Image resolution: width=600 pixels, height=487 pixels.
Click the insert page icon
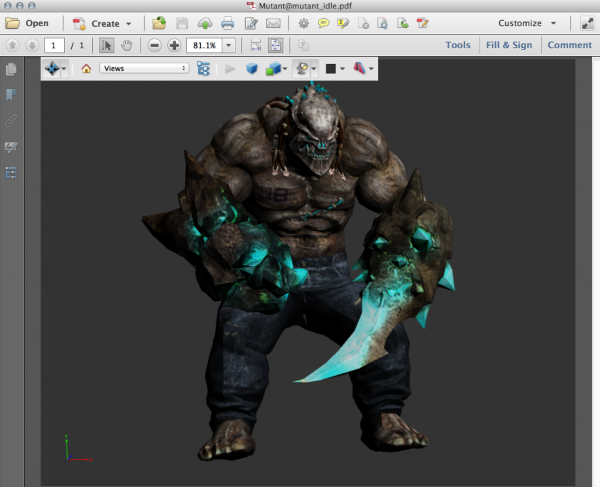[403, 23]
